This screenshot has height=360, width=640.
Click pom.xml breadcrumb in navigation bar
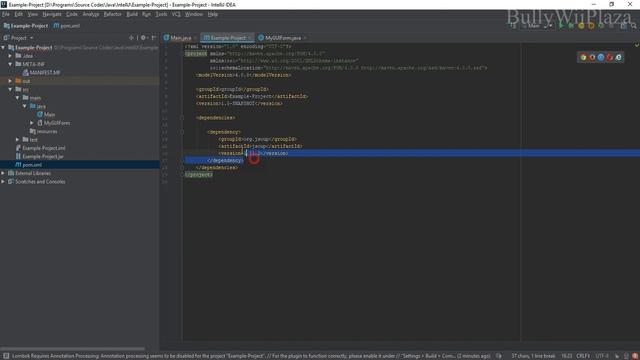click(x=67, y=26)
